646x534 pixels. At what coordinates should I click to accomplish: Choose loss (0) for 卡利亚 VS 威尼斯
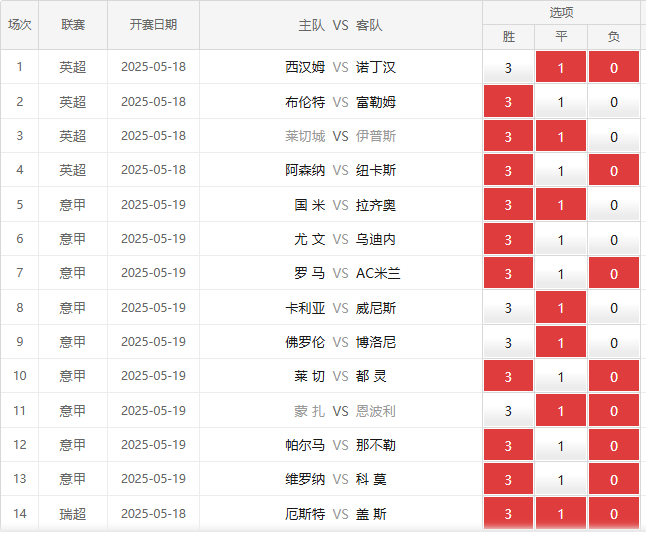click(614, 307)
